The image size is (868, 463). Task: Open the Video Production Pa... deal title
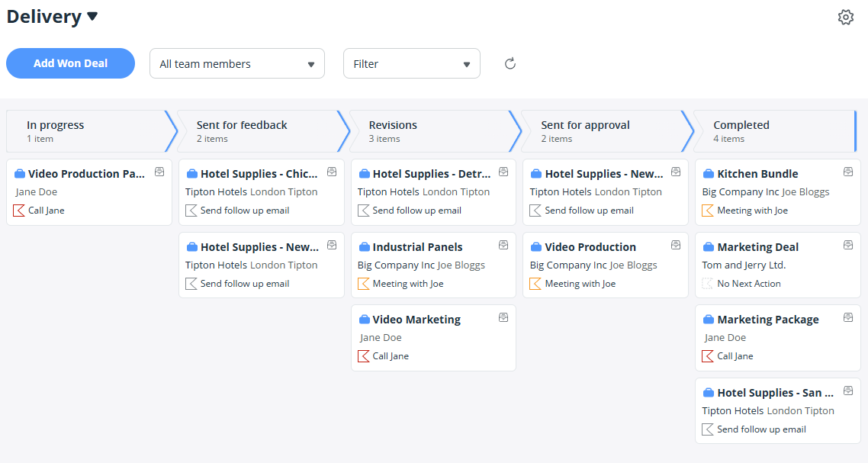tap(86, 174)
